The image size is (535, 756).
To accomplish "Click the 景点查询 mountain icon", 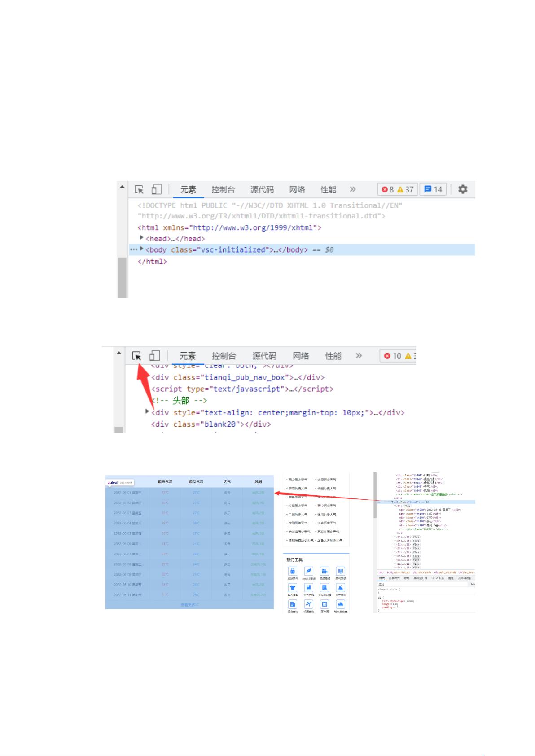I will [x=341, y=587].
